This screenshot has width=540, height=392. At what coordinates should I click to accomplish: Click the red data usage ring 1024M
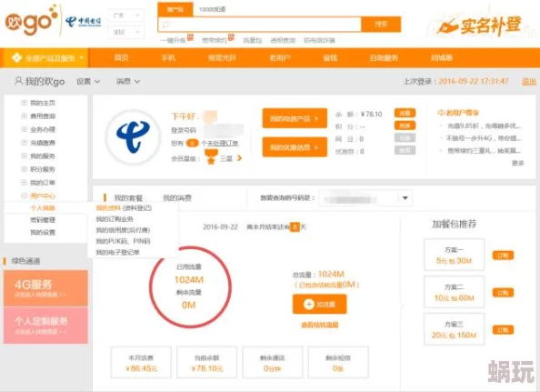190,286
